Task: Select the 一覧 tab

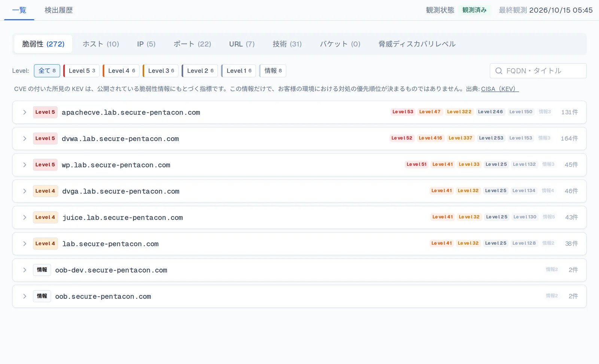Action: click(x=19, y=10)
